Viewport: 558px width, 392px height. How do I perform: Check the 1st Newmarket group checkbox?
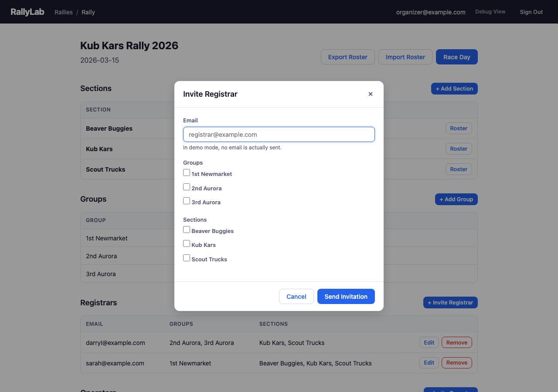pyautogui.click(x=187, y=172)
